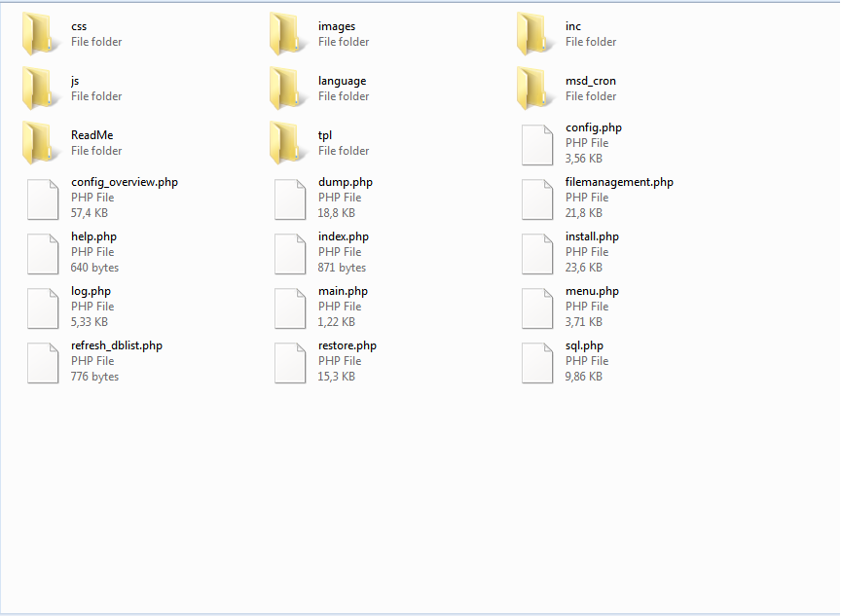Click the folder name 'tpl'
The image size is (841, 616).
pyautogui.click(x=324, y=135)
